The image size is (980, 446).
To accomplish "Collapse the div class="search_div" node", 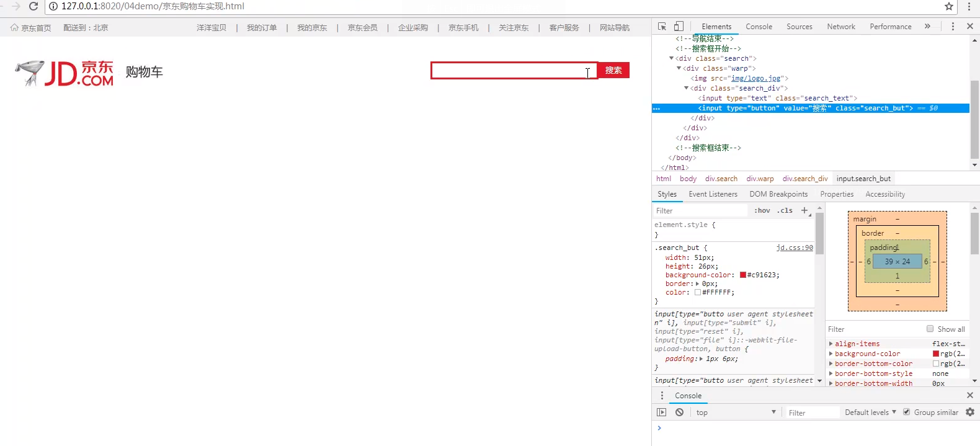I will pyautogui.click(x=686, y=88).
